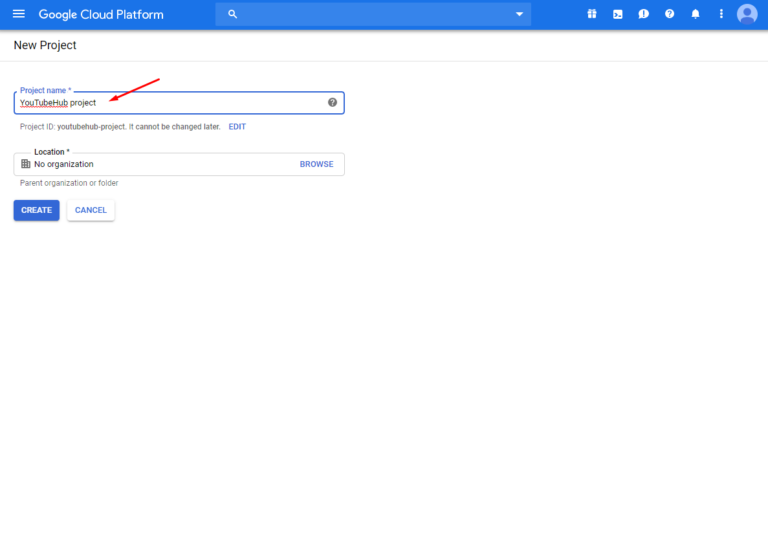Open the hamburger navigation menu

18,14
